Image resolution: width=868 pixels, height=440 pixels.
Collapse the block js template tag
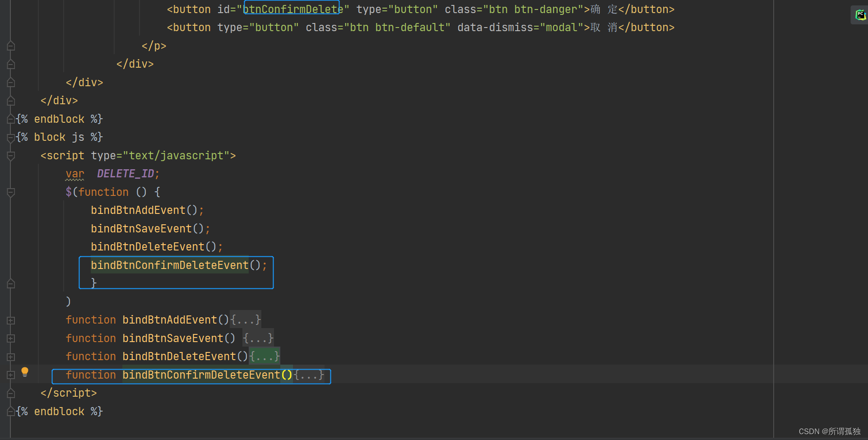pos(11,138)
